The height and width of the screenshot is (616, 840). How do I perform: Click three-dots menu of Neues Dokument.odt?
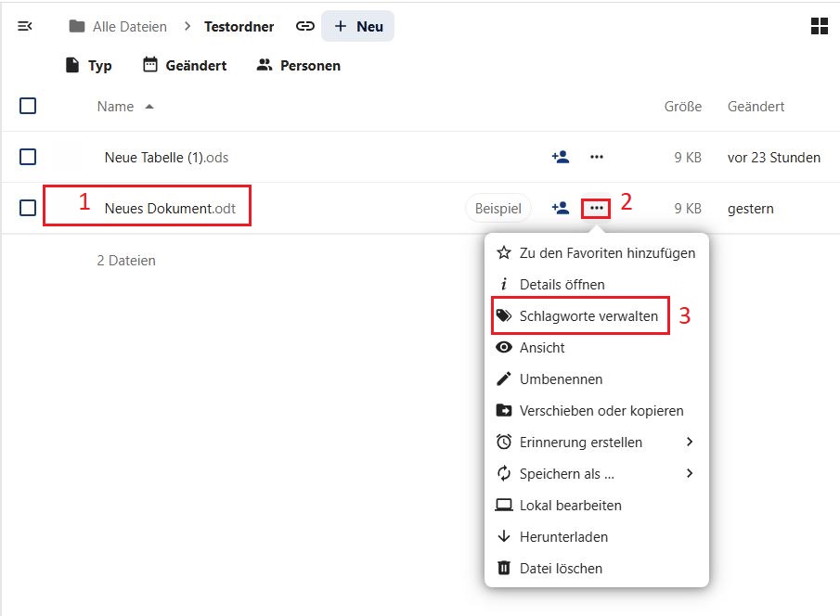pos(597,209)
